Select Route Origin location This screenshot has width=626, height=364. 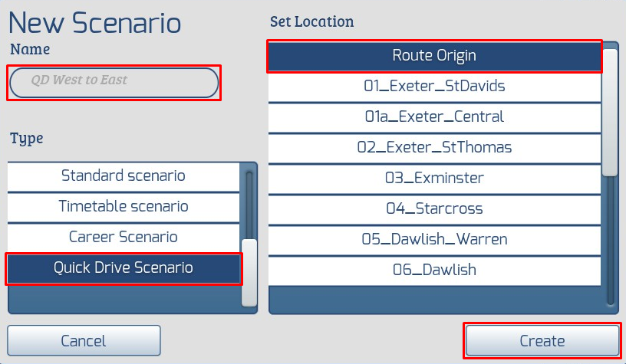pos(433,56)
